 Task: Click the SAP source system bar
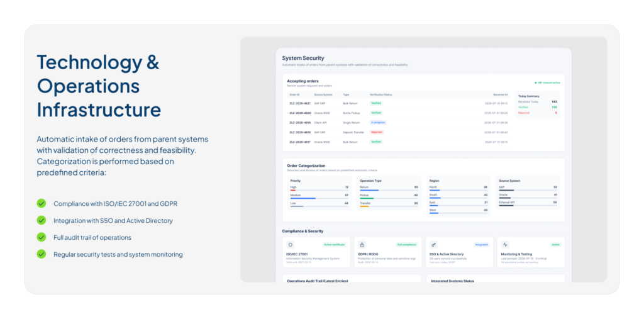coord(506,191)
